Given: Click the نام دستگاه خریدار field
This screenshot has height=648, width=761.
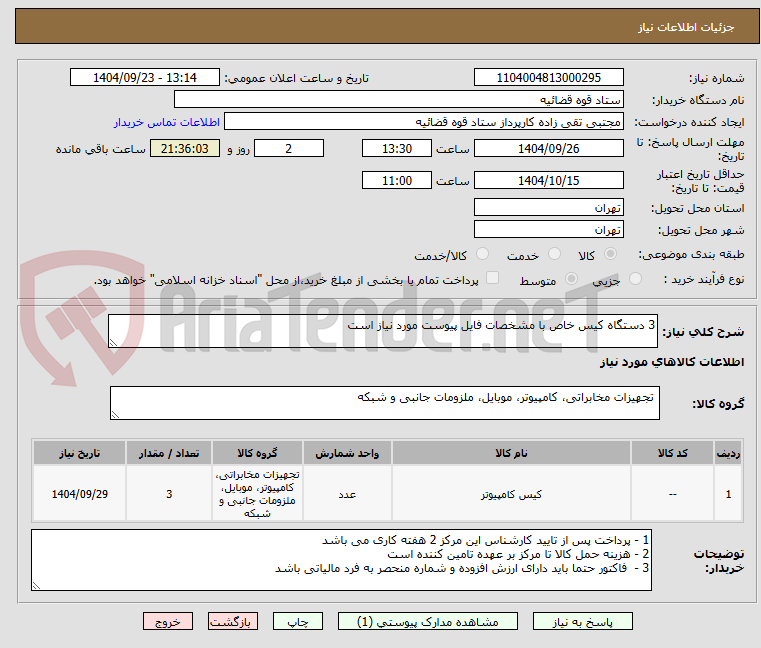Looking at the screenshot, I should point(398,100).
